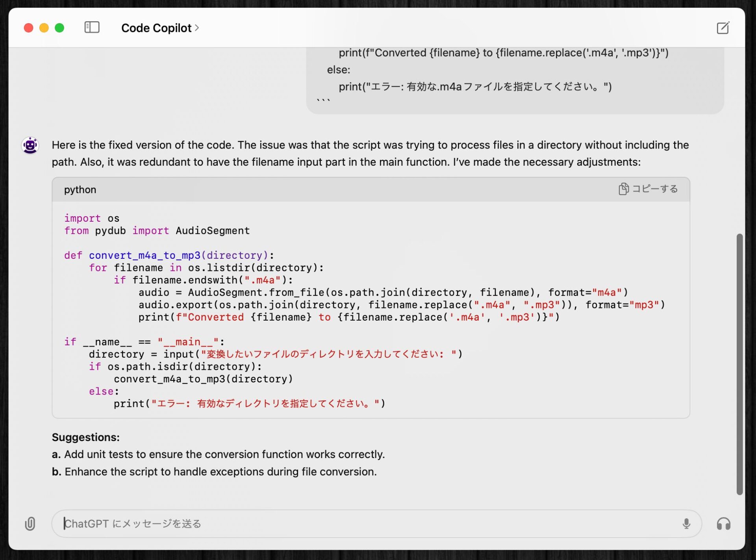Start a new chat with compose icon

click(x=723, y=28)
